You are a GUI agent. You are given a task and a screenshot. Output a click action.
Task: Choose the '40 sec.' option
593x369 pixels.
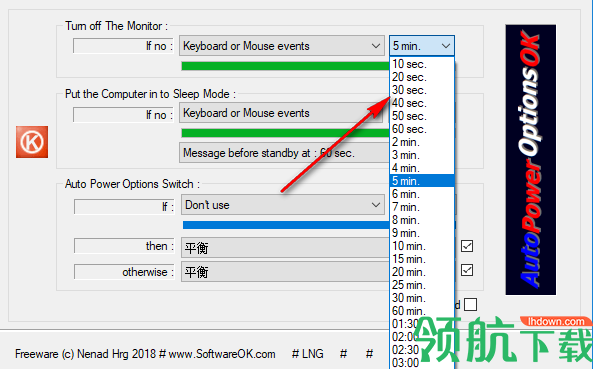(x=422, y=103)
